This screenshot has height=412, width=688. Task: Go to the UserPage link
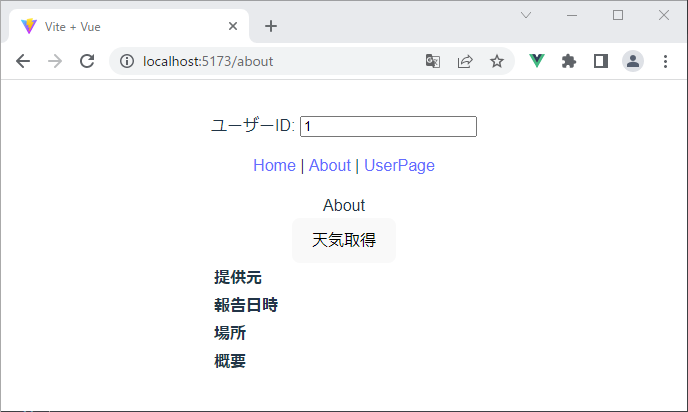tap(399, 165)
